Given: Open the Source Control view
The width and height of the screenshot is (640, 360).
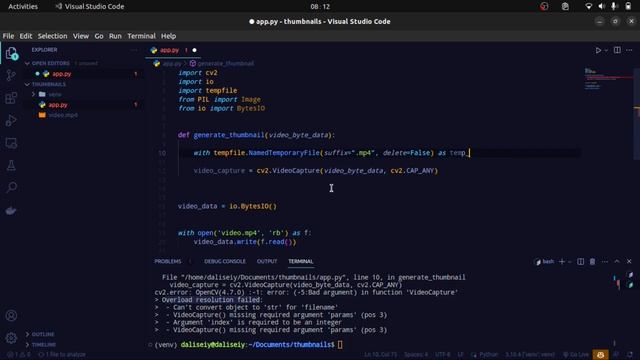Looking at the screenshot, I should click(x=11, y=75).
